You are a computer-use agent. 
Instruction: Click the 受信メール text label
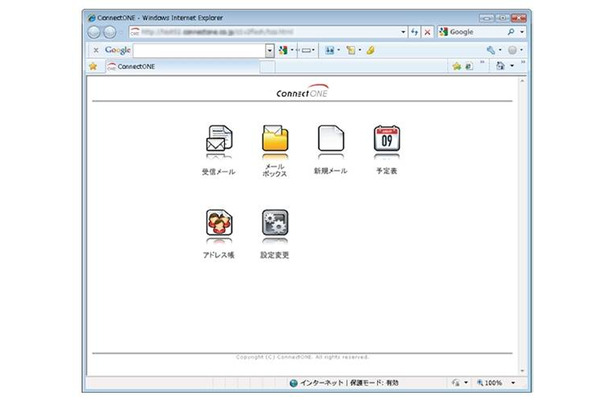[218, 172]
